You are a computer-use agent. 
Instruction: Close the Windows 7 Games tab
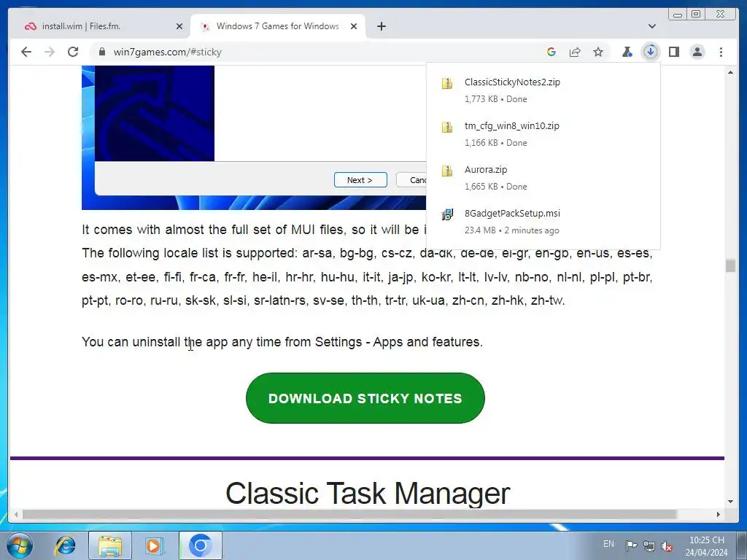(354, 26)
